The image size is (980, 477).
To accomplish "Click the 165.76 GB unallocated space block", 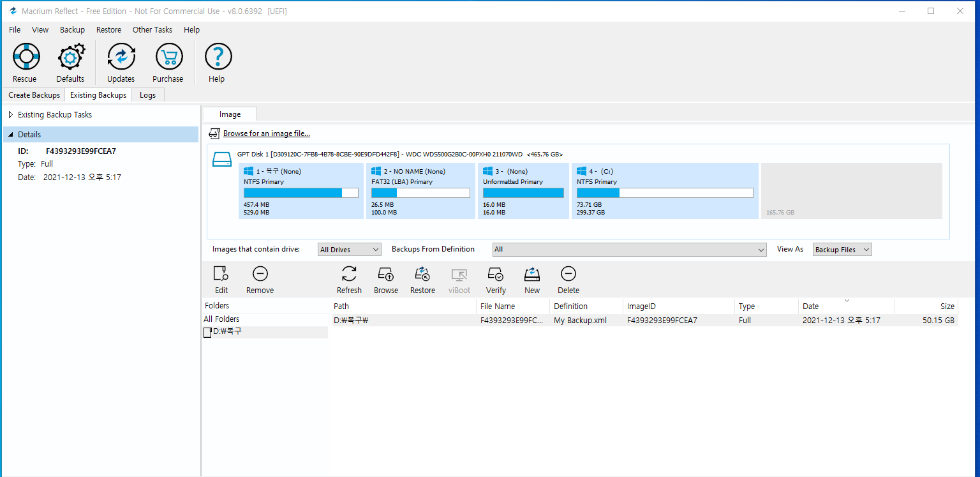I will [852, 191].
